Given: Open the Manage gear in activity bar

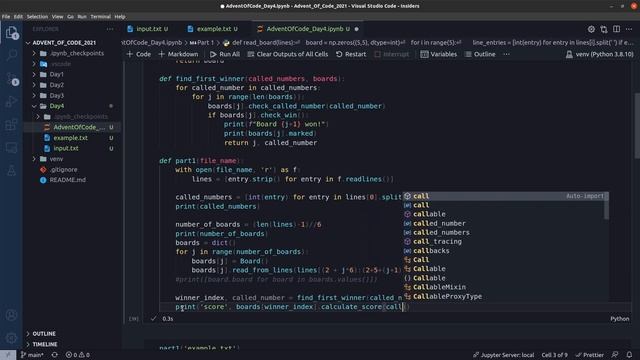Looking at the screenshot, I should tap(11, 338).
